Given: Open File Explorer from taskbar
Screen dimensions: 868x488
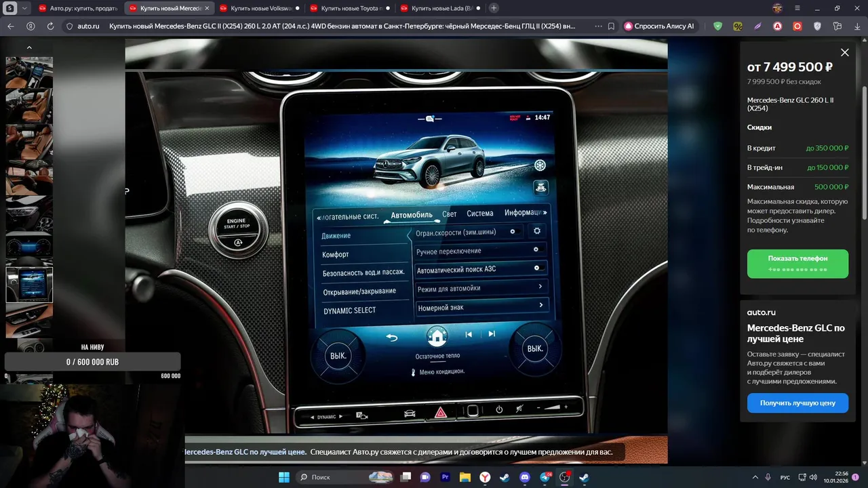Looking at the screenshot, I should click(465, 477).
